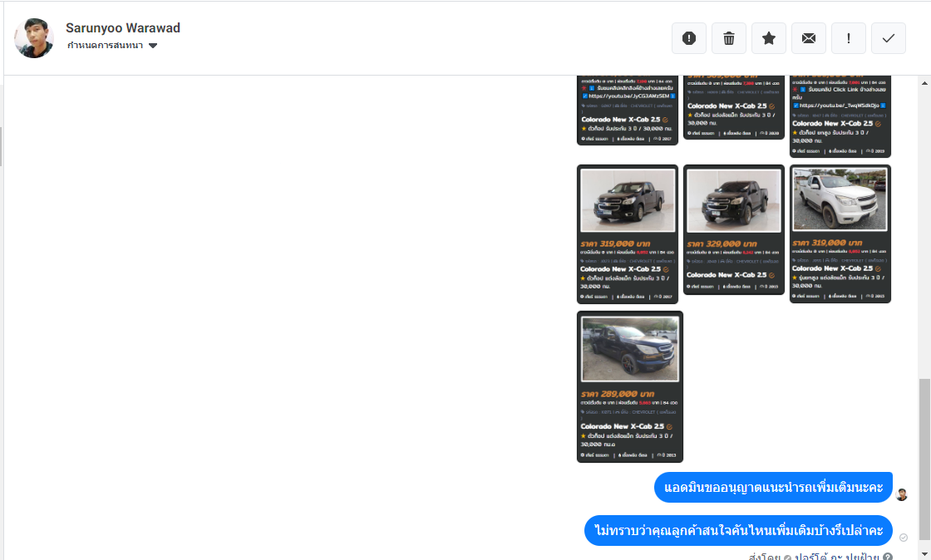Open the car card priced 329,000 บาท
The image size is (931, 560).
click(x=734, y=229)
